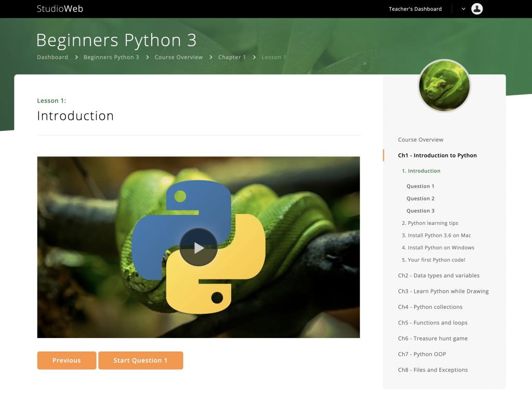The width and height of the screenshot is (532, 419).
Task: Open lesson 2. Python learning tips
Action: click(x=430, y=223)
